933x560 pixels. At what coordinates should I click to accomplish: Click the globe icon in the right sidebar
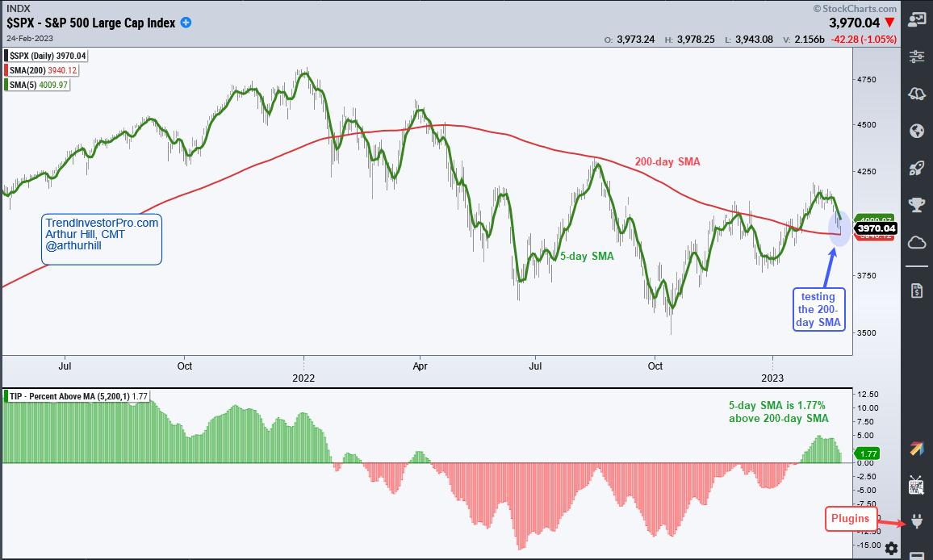click(x=917, y=131)
